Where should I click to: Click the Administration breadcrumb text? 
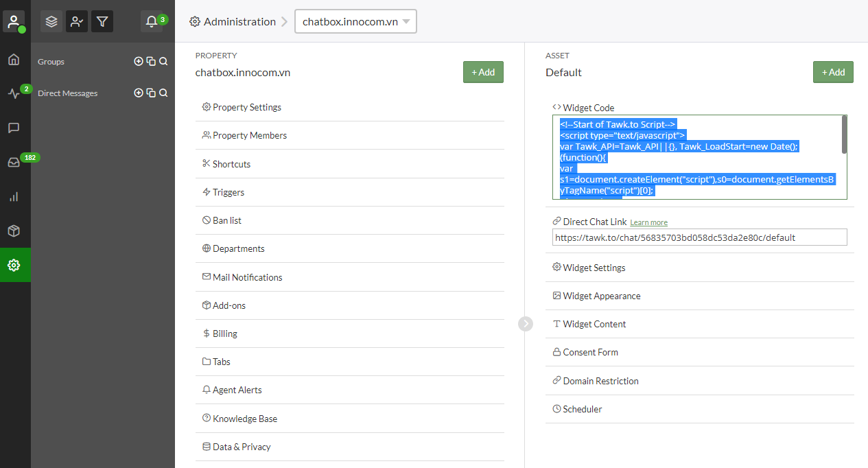click(x=239, y=21)
